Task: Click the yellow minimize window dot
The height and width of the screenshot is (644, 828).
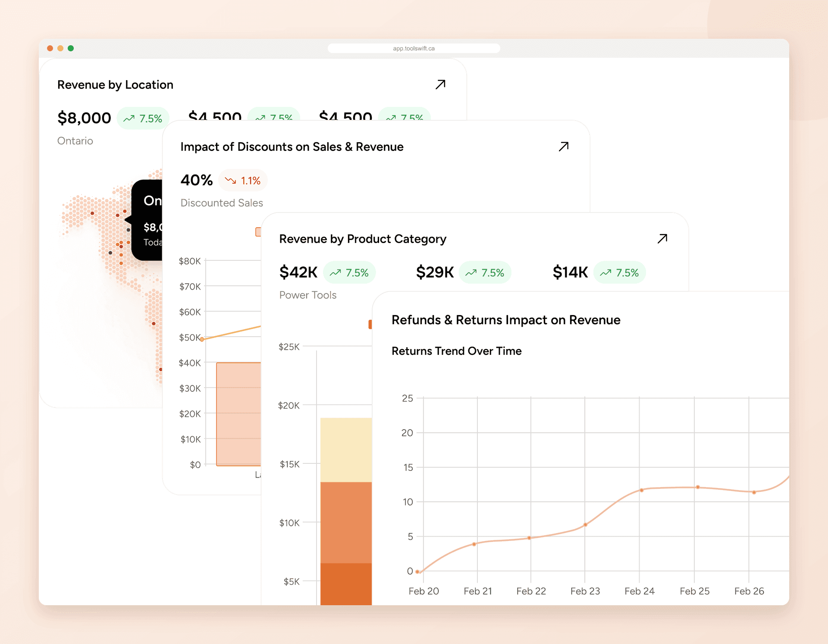Action: 60,48
